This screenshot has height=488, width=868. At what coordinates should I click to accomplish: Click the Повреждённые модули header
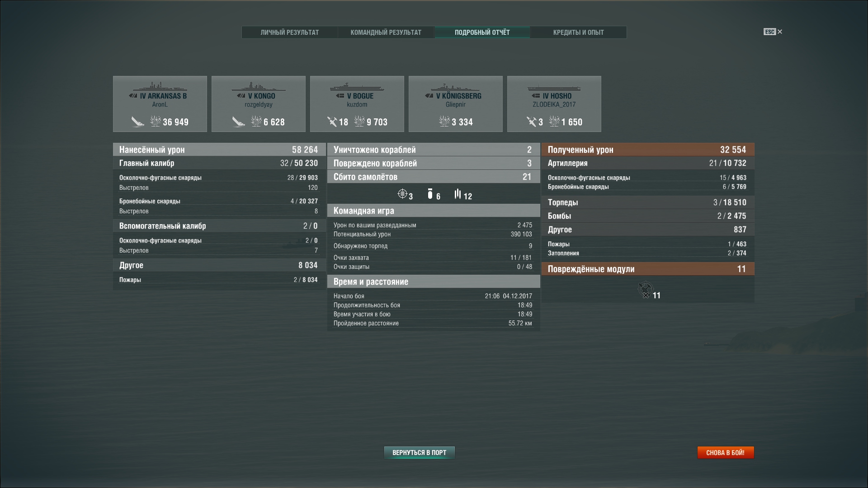click(648, 269)
